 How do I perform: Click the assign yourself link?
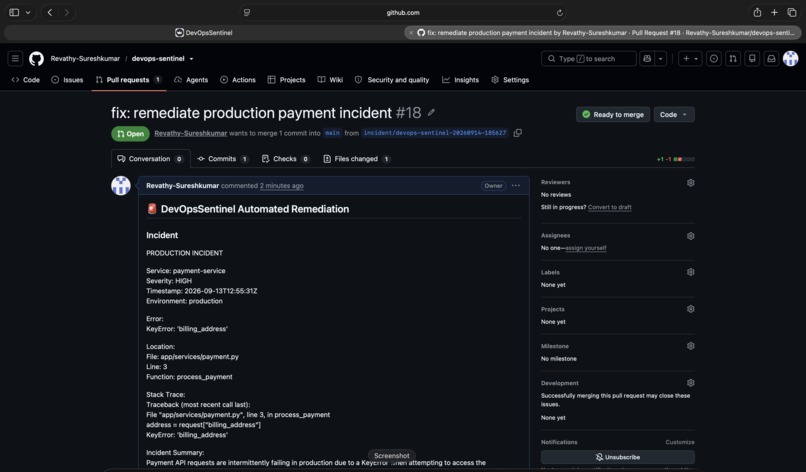coord(585,248)
